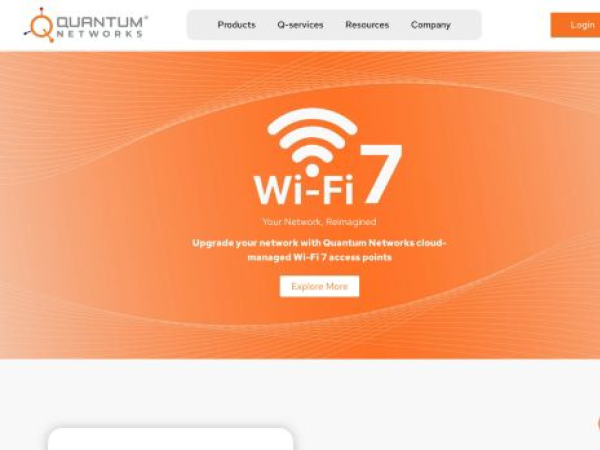Click the Explore More button

[320, 286]
